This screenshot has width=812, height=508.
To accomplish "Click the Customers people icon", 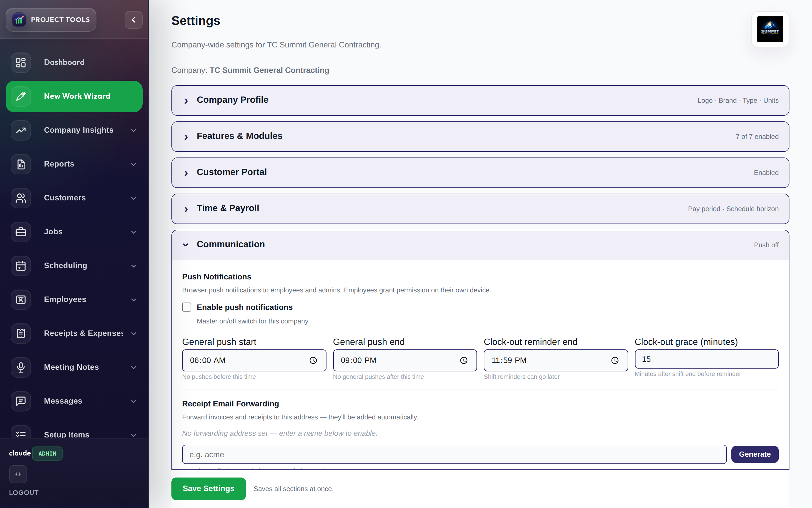I will click(21, 198).
